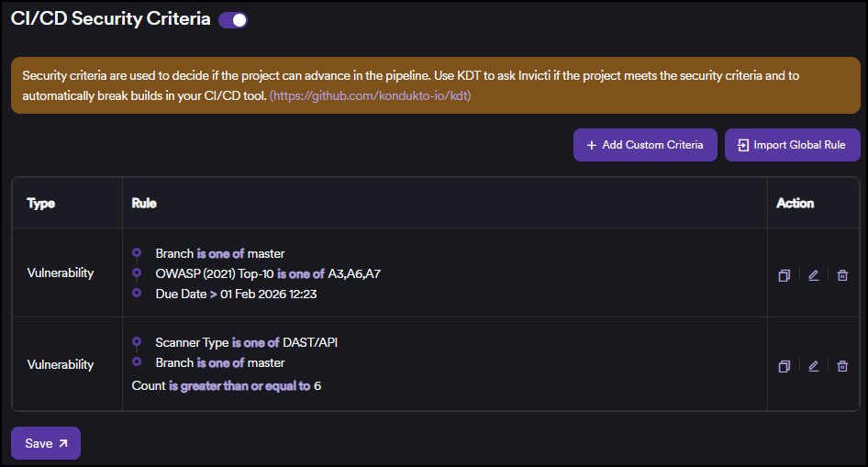
Task: Click the Rule column header
Action: point(144,203)
